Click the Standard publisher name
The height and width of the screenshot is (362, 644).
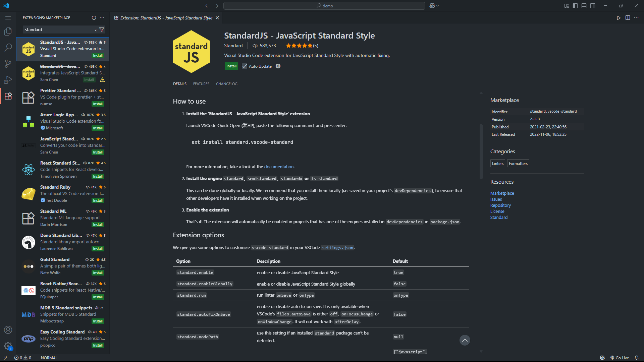[233, 46]
